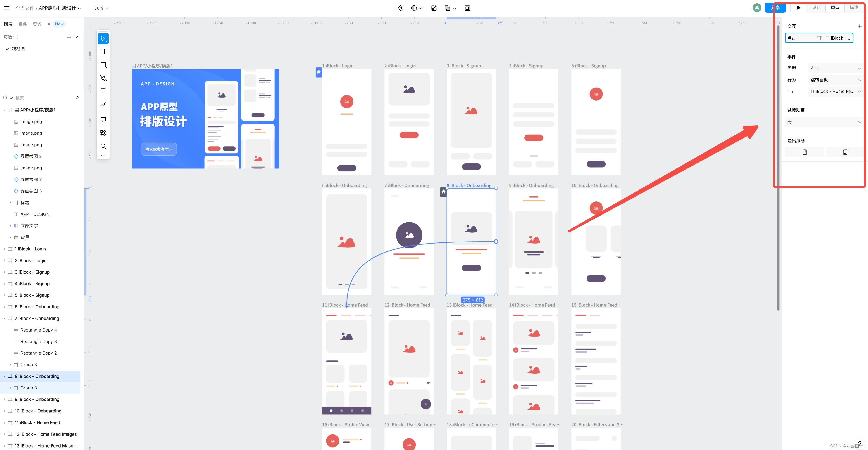Toggle the 线框图 page checkmark

click(7, 48)
